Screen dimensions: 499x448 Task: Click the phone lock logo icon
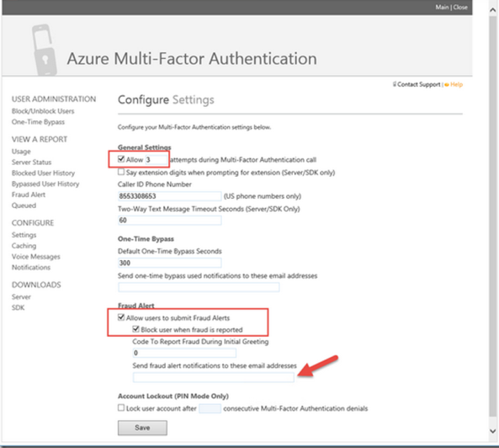45,50
